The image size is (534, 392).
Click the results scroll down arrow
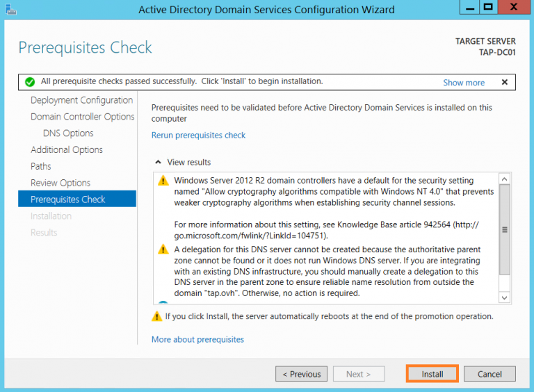[504, 297]
